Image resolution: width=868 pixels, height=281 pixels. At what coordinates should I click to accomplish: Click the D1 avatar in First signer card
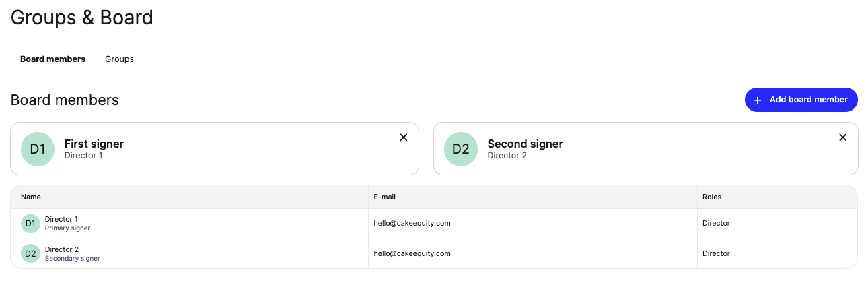click(38, 149)
